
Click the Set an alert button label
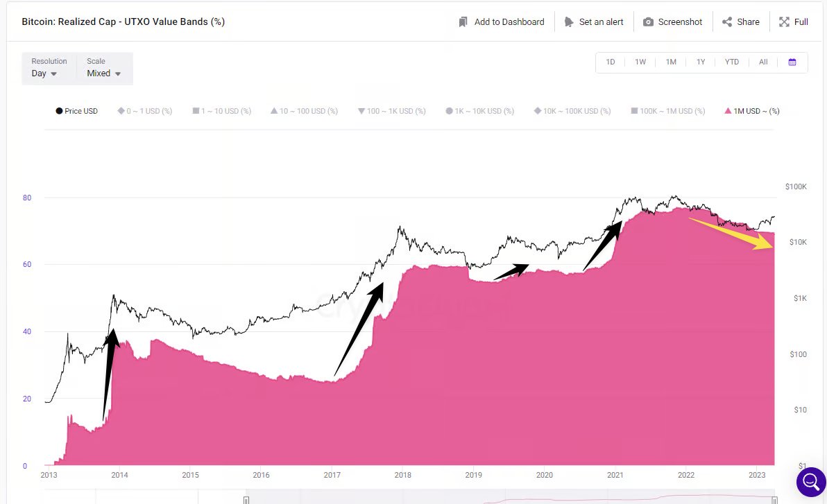[602, 22]
